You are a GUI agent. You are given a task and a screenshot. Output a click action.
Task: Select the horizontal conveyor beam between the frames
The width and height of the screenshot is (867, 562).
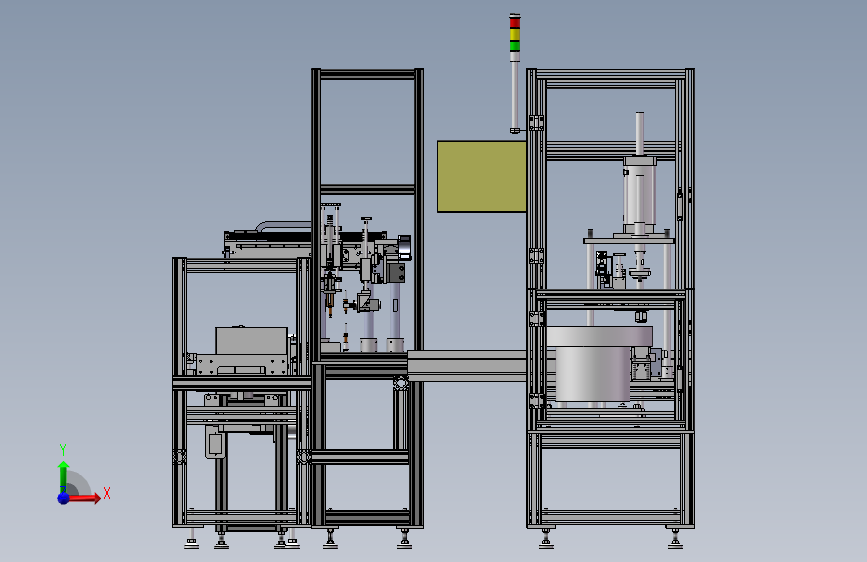click(467, 366)
